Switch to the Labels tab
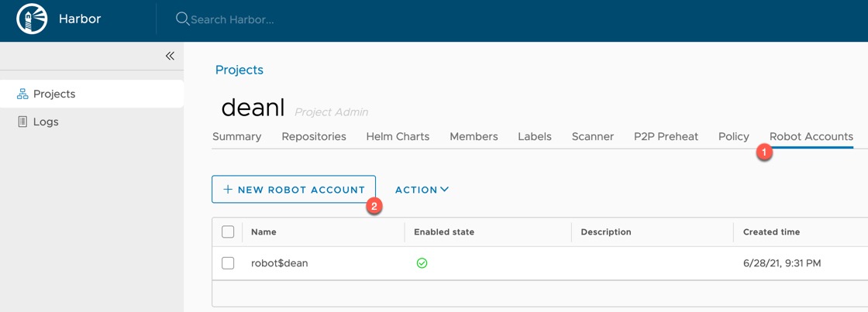Screen dimensions: 868x312 tap(535, 136)
